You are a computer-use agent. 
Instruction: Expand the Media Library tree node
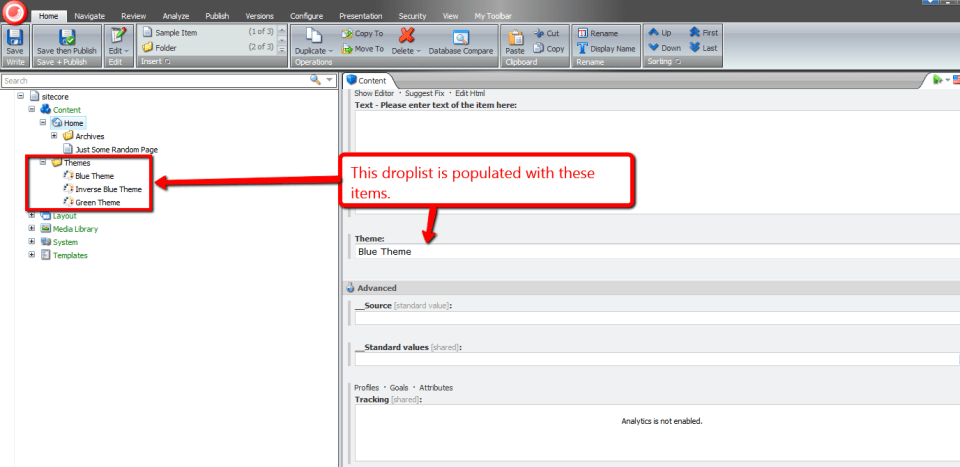pyautogui.click(x=32, y=229)
